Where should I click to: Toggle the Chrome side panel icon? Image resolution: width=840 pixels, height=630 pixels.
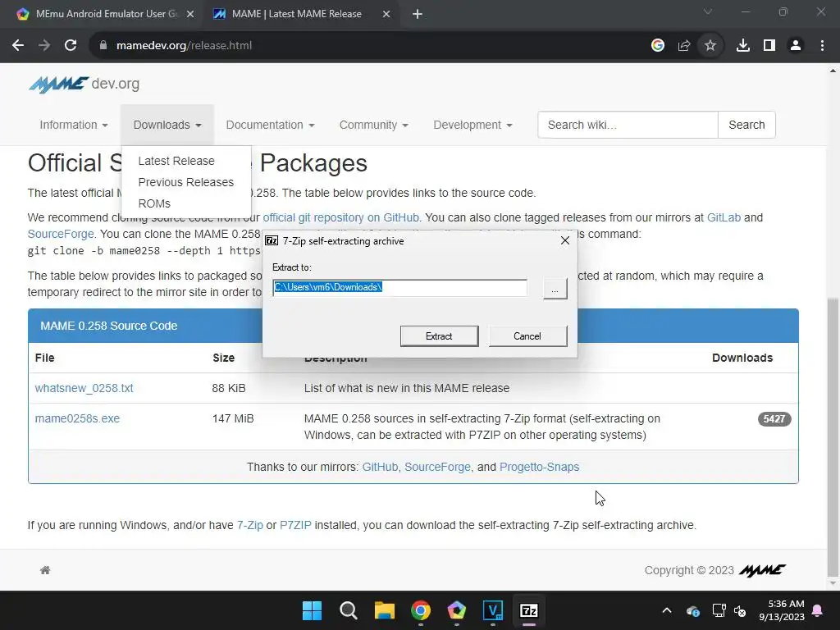(769, 46)
